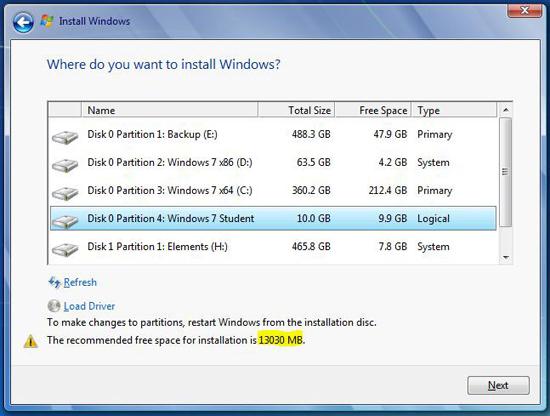Sort by the Total Size column header
The height and width of the screenshot is (416, 550).
tap(296, 110)
